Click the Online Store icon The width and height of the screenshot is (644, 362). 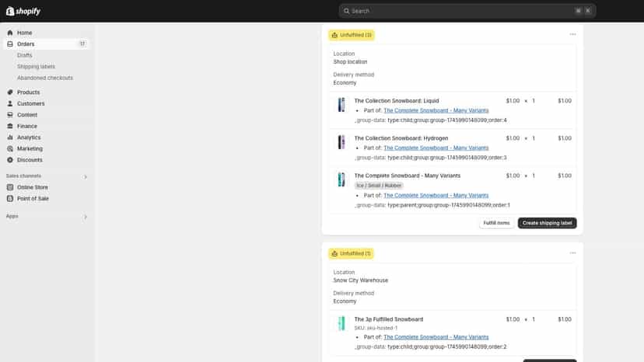10,187
